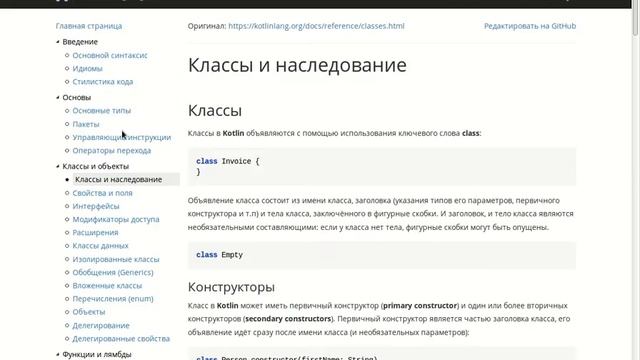Open Объекты page in sidebar
This screenshot has width=640, height=360.
click(89, 312)
